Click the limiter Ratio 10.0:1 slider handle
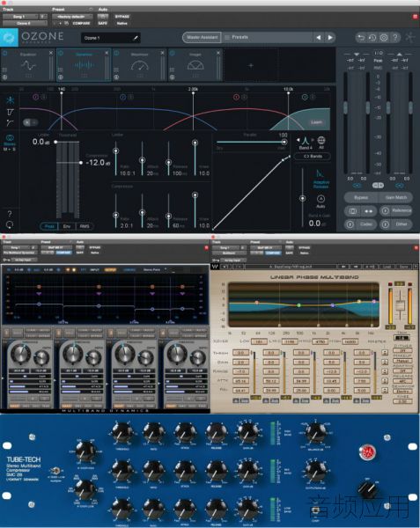 click(115, 151)
